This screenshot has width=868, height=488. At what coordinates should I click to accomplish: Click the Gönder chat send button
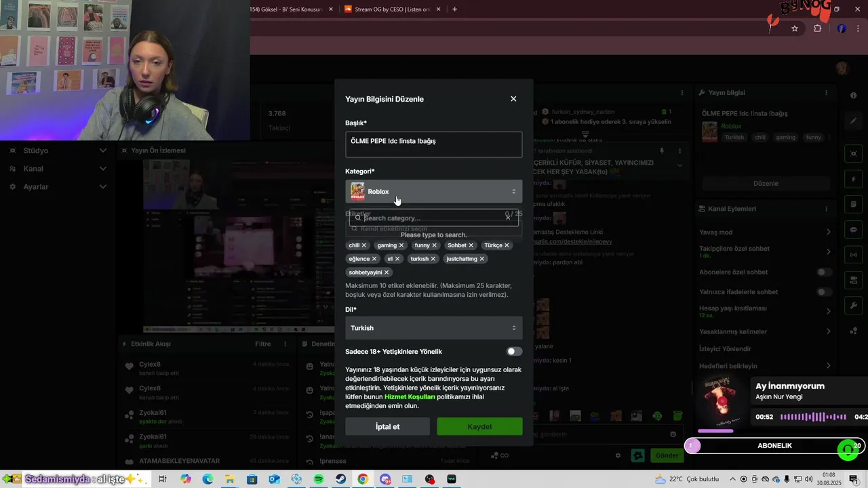point(667,455)
